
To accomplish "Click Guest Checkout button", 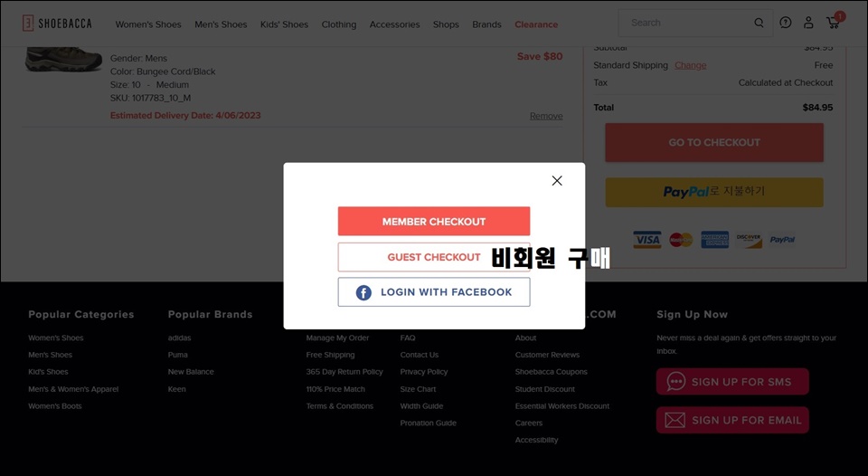I will point(434,257).
